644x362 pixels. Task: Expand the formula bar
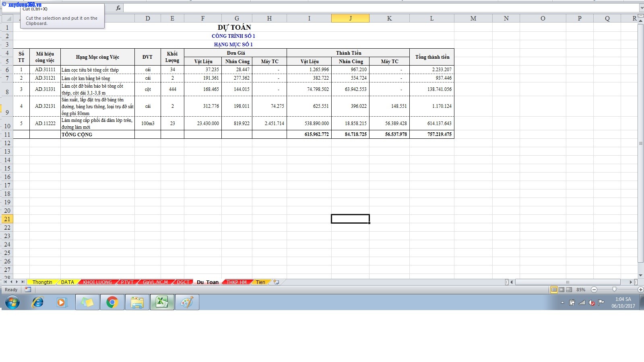[x=641, y=8]
